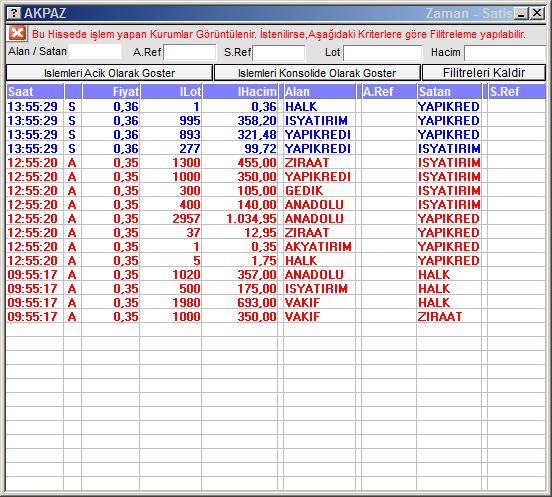The image size is (552, 497).
Task: Select the lot value 300
Action: (190, 191)
